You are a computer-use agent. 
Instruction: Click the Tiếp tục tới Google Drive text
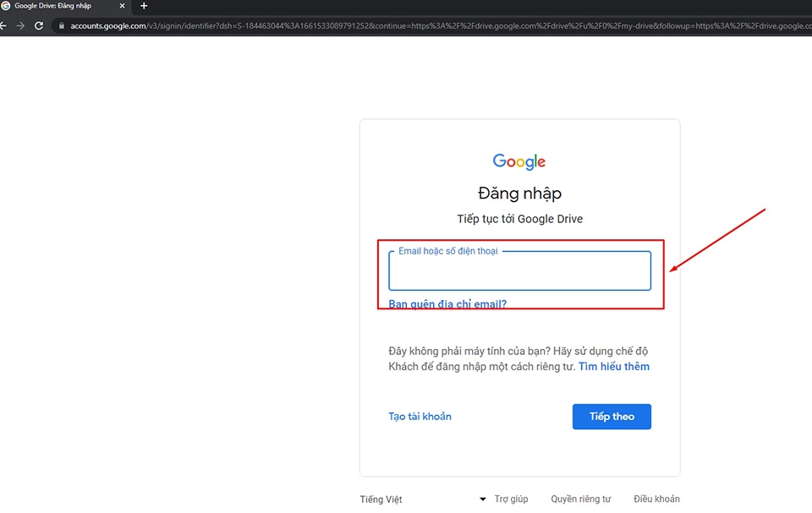coord(519,219)
